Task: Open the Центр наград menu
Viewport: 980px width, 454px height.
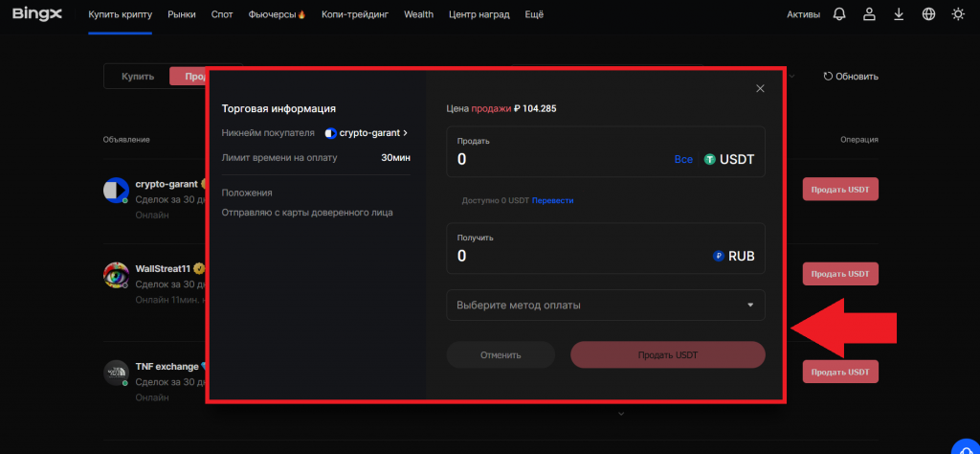Action: coord(479,14)
